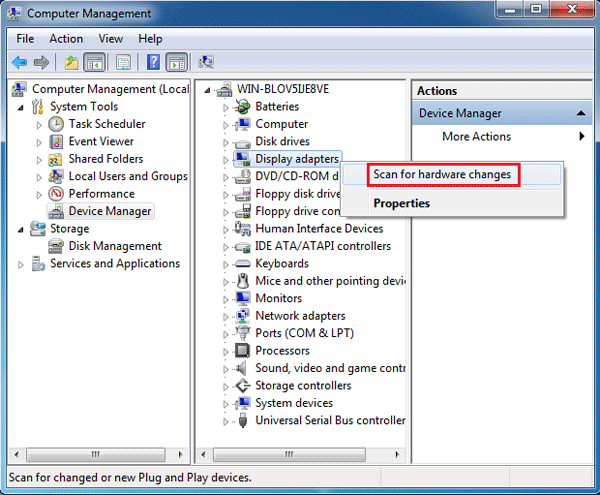Select IDE ATA/ATAPI controllers entry

point(323,246)
